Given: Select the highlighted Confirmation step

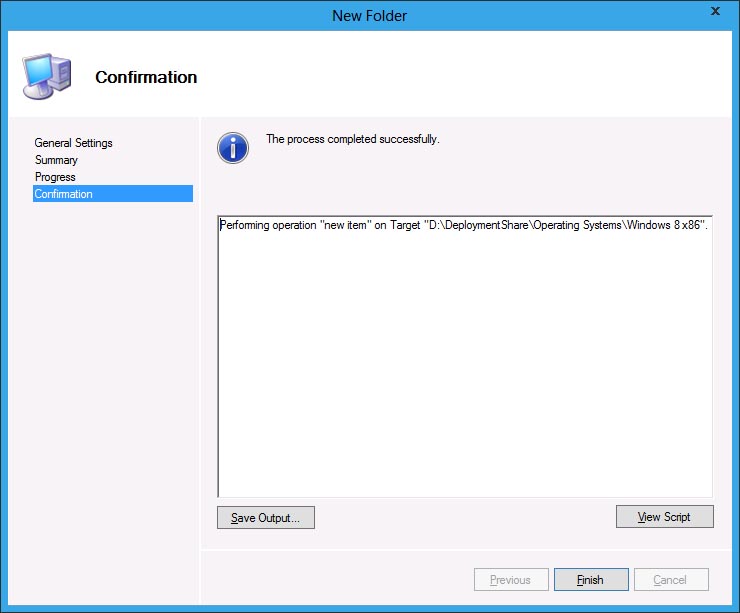Looking at the screenshot, I should [x=64, y=194].
